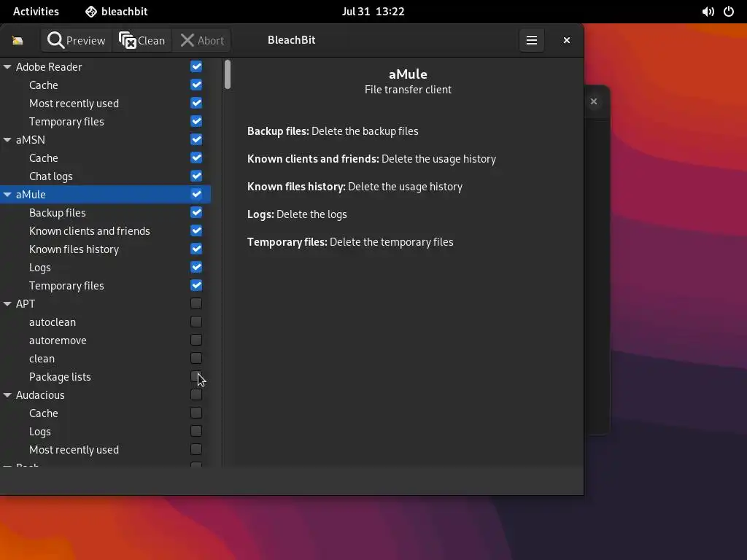Image resolution: width=747 pixels, height=560 pixels.
Task: Check Audacious Most recently used checkbox
Action: (196, 449)
